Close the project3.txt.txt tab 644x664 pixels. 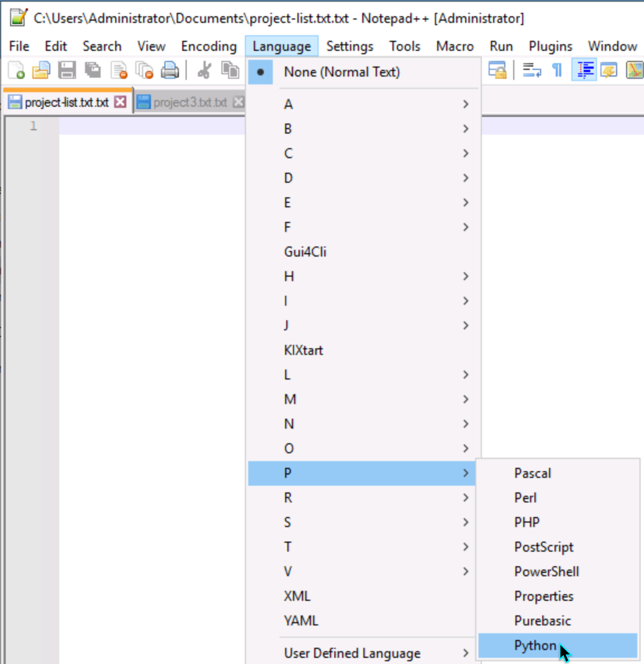pos(239,102)
